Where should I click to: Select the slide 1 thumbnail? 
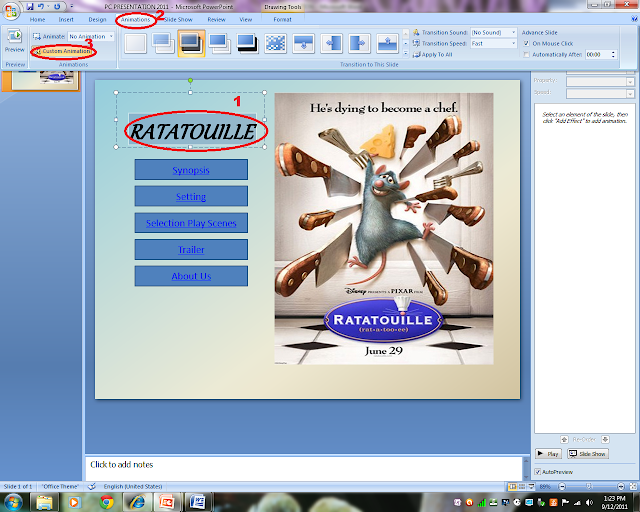pos(44,80)
